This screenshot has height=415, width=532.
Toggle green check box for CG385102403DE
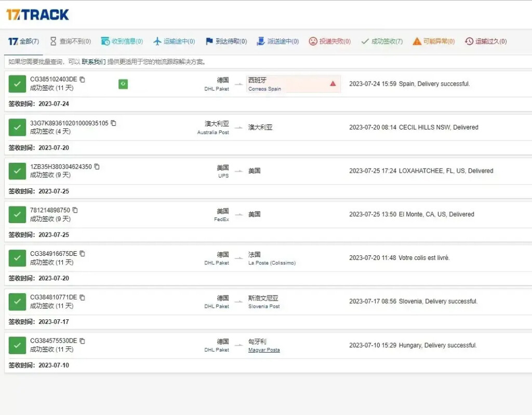pyautogui.click(x=17, y=84)
